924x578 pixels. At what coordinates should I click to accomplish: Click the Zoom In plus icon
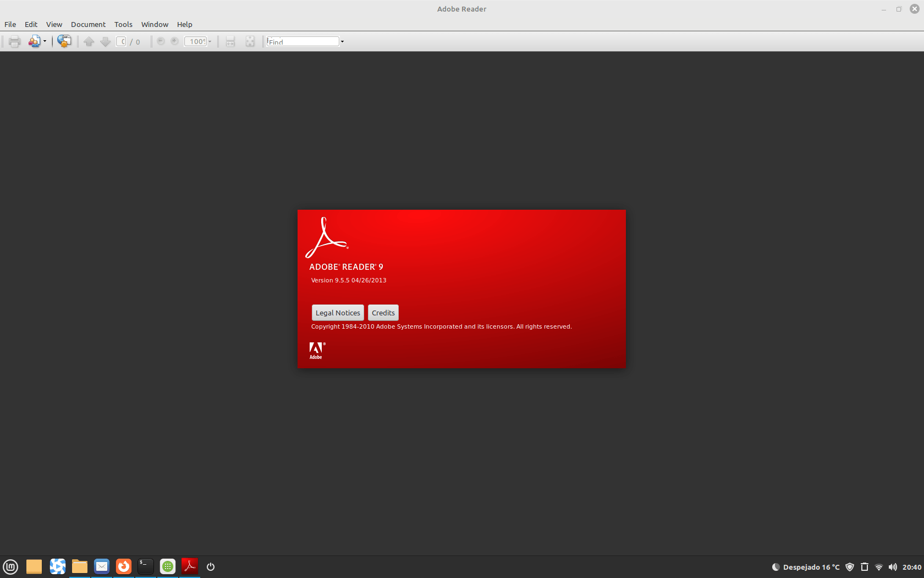pos(174,41)
